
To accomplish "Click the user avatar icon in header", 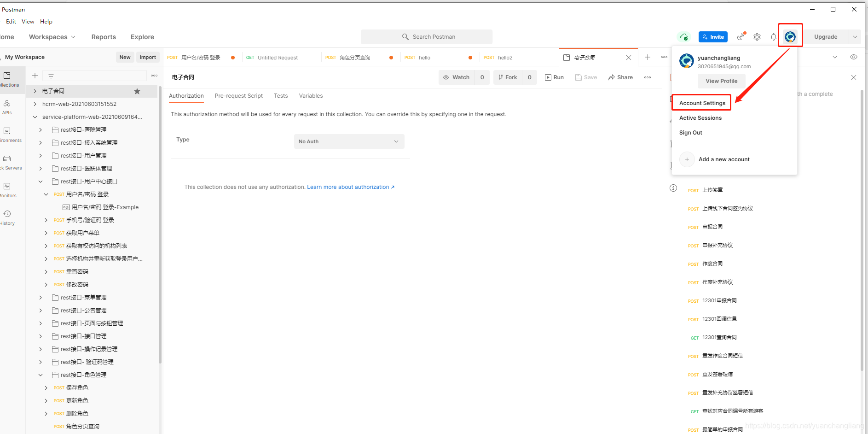I will [x=790, y=36].
